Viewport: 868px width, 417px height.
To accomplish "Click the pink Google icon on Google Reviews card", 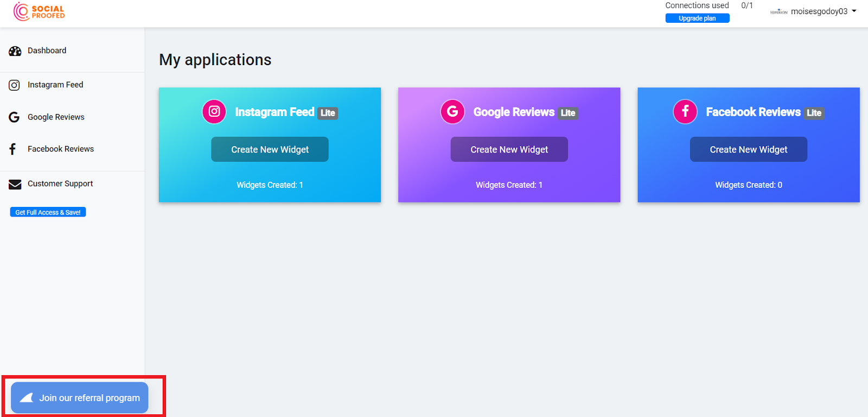I will click(452, 112).
